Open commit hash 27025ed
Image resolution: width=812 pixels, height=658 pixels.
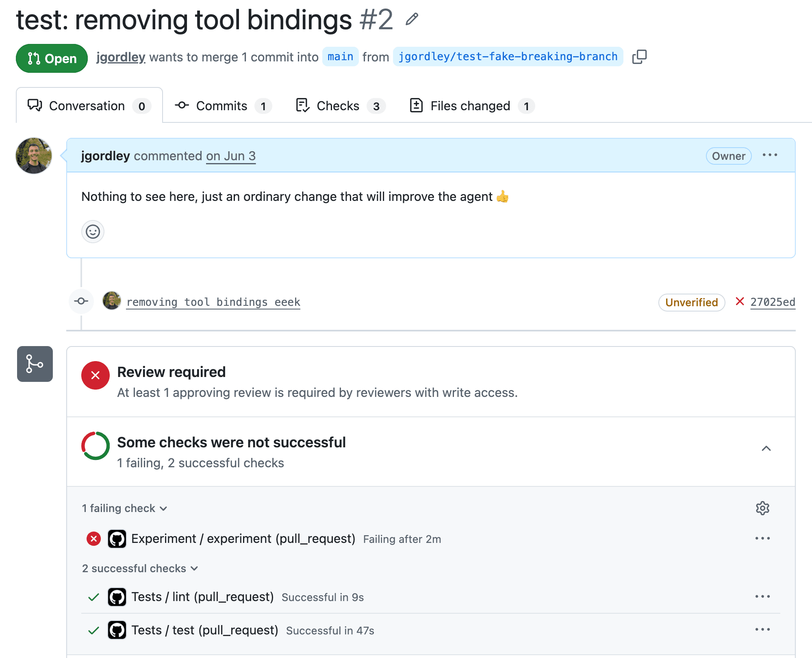point(773,302)
